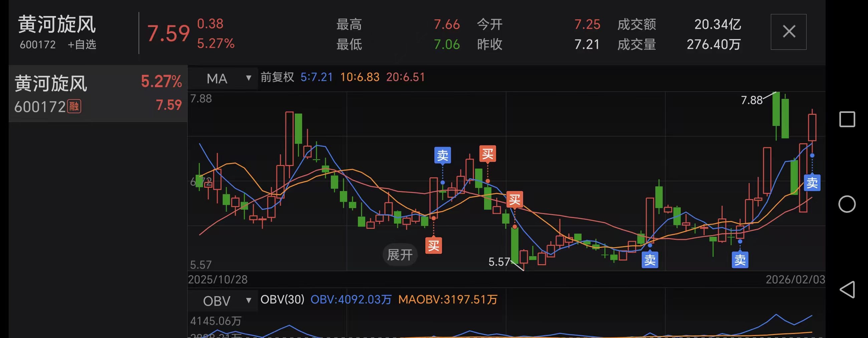Click the 成交额 20.34亿 value

point(718,24)
